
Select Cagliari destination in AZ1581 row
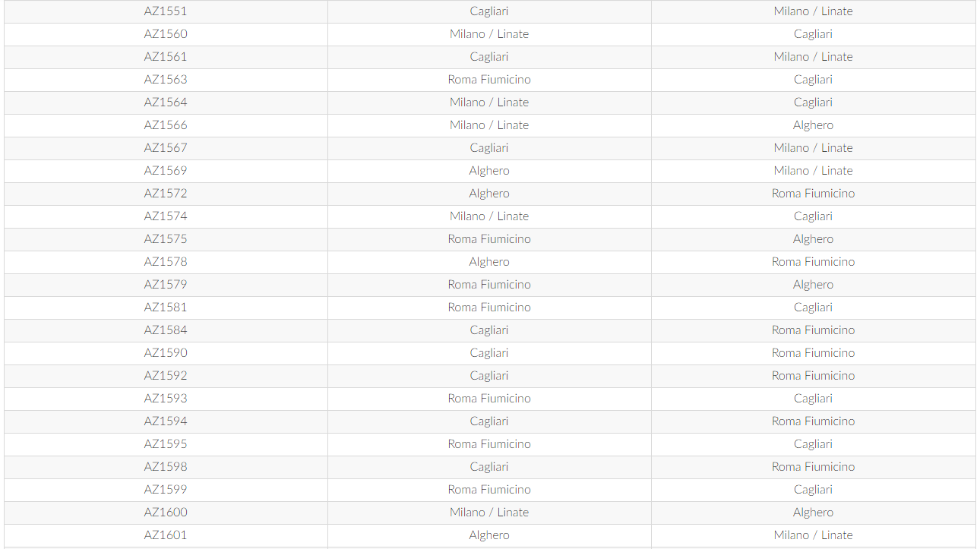tap(813, 308)
